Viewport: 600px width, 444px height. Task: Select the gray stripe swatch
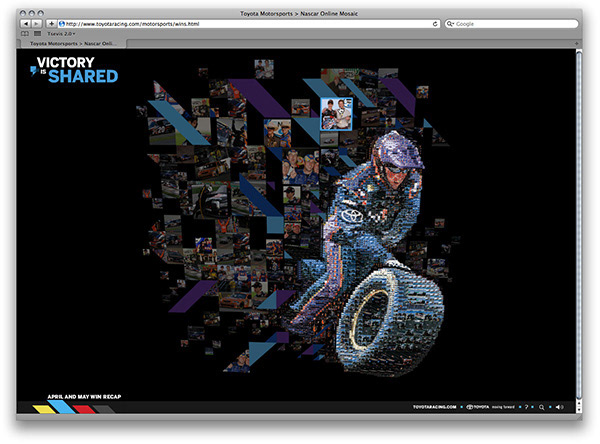coord(103,409)
